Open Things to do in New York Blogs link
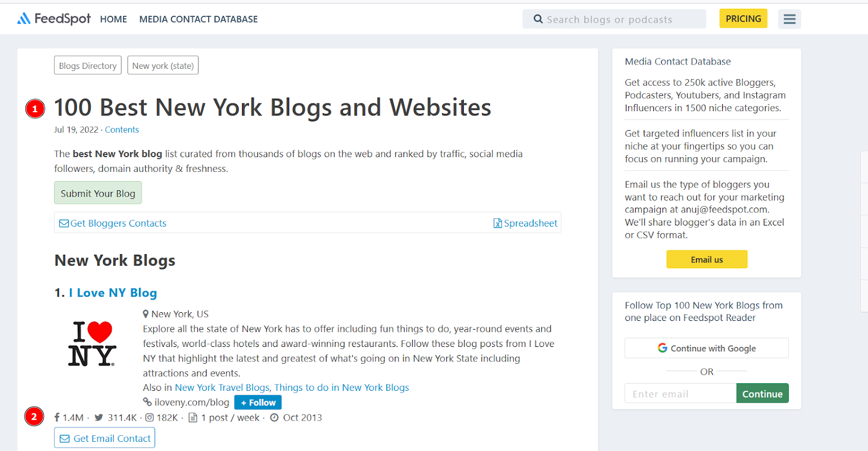Screen dimensions: 868x451 point(342,388)
